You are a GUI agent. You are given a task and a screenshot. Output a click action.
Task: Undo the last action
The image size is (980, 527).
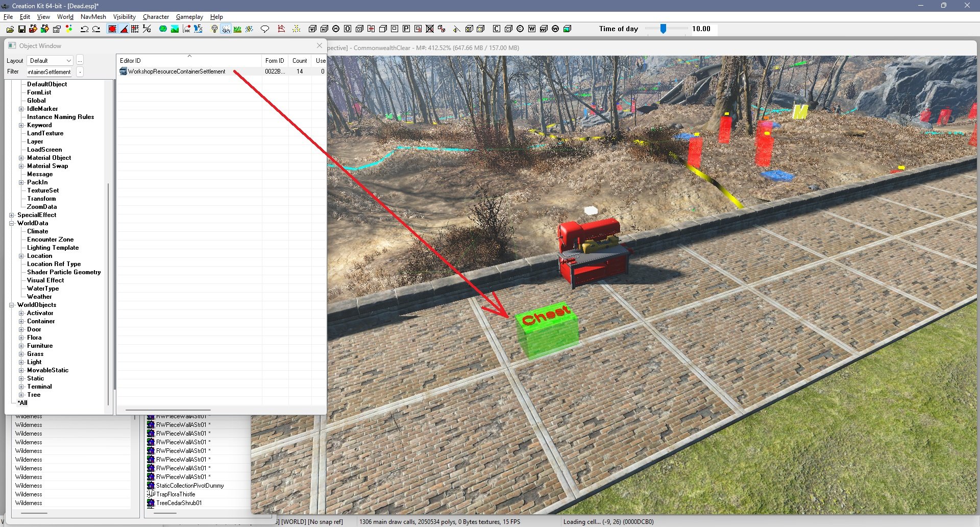click(85, 29)
